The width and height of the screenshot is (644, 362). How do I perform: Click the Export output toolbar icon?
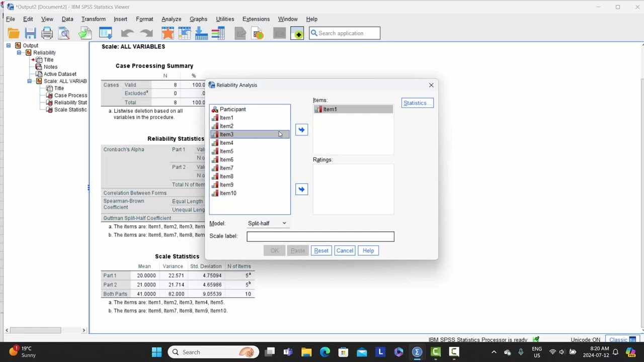click(85, 33)
